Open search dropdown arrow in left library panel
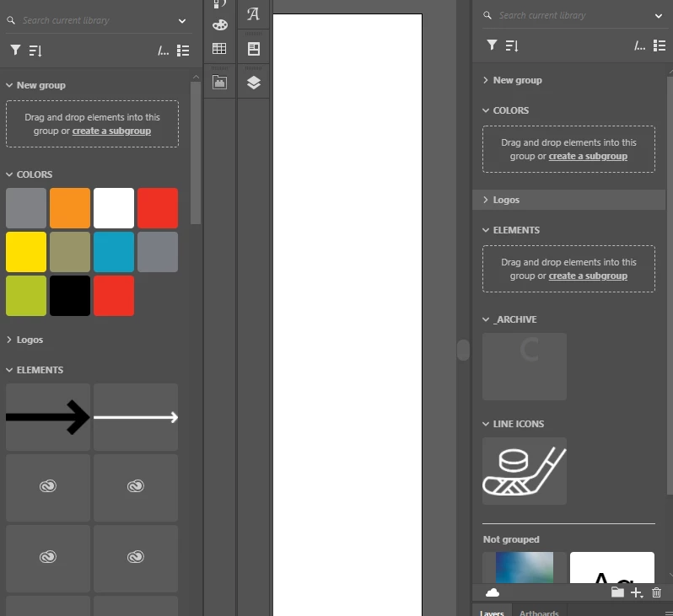This screenshot has height=616, width=673. [182, 20]
